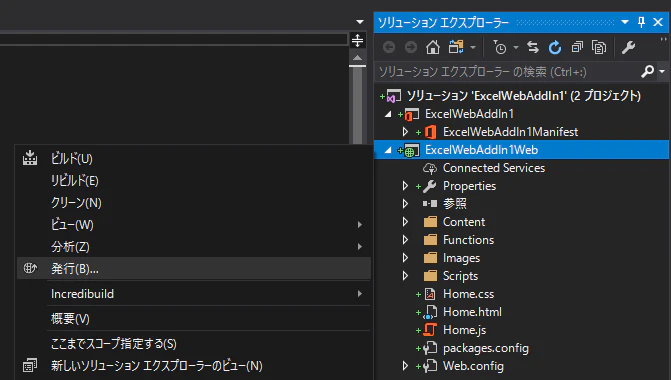Image resolution: width=671 pixels, height=380 pixels.
Task: Expand the Scripts folder
Action: (405, 276)
